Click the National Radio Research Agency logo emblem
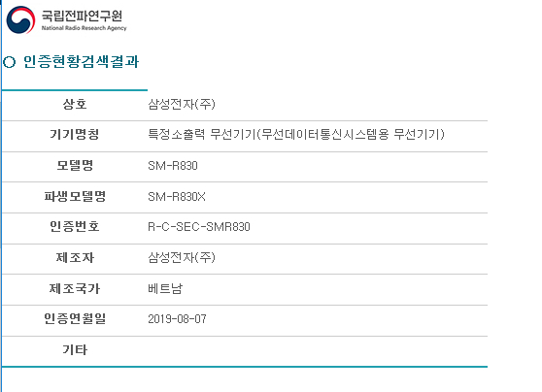This screenshot has height=392, width=542. 20,19
